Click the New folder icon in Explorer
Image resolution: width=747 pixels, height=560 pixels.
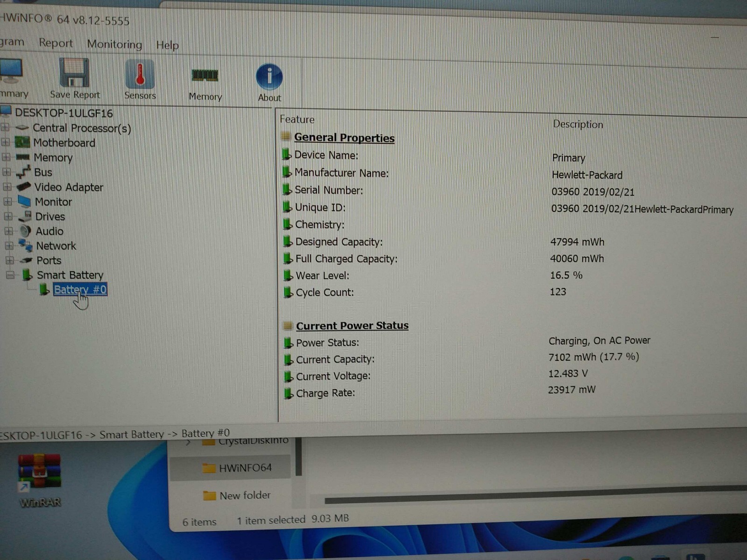point(210,495)
